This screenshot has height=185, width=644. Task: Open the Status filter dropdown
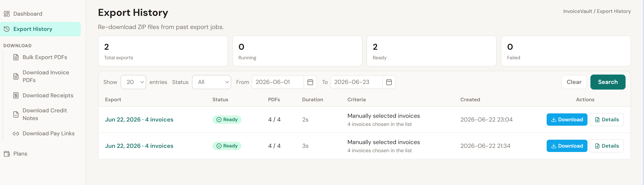click(211, 82)
